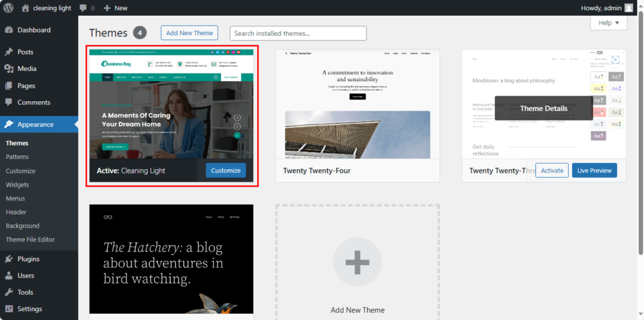This screenshot has width=644, height=320.
Task: Open the Settings sidebar icon
Action: (9, 309)
